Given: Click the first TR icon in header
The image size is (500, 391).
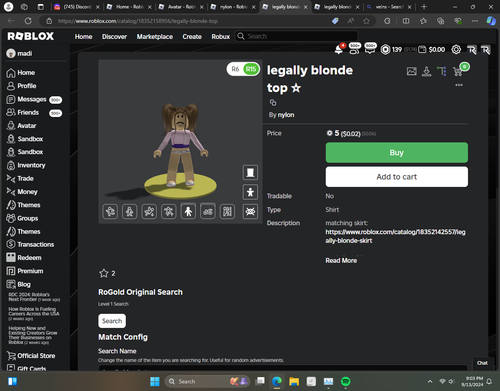Looking at the screenshot, I should coord(471,50).
